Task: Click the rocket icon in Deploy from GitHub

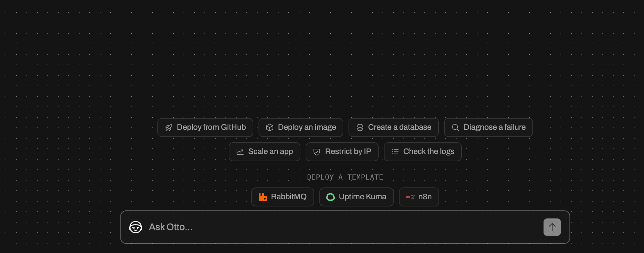Action: [x=169, y=127]
